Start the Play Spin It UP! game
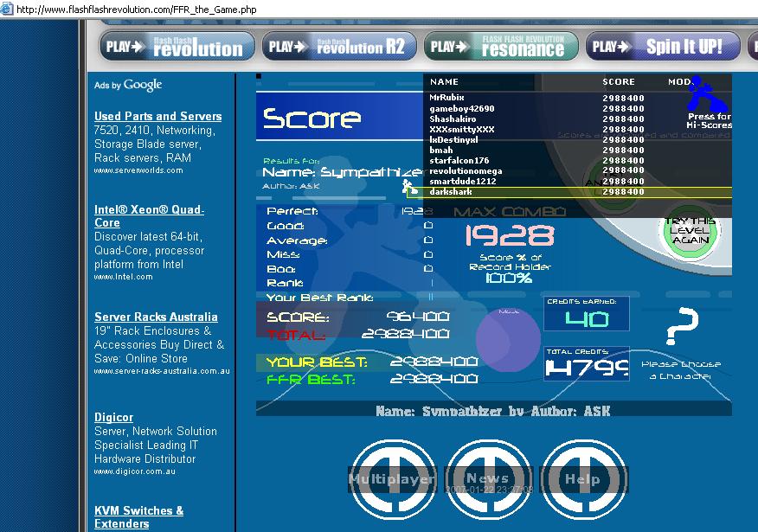The height and width of the screenshot is (532, 758). pyautogui.click(x=663, y=47)
